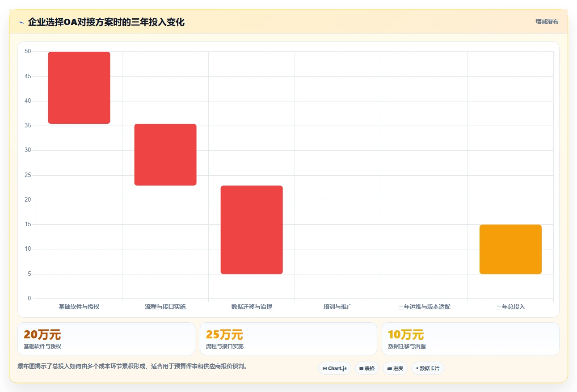Click the red 数据迁移与治理 waterfall bar

coord(252,230)
